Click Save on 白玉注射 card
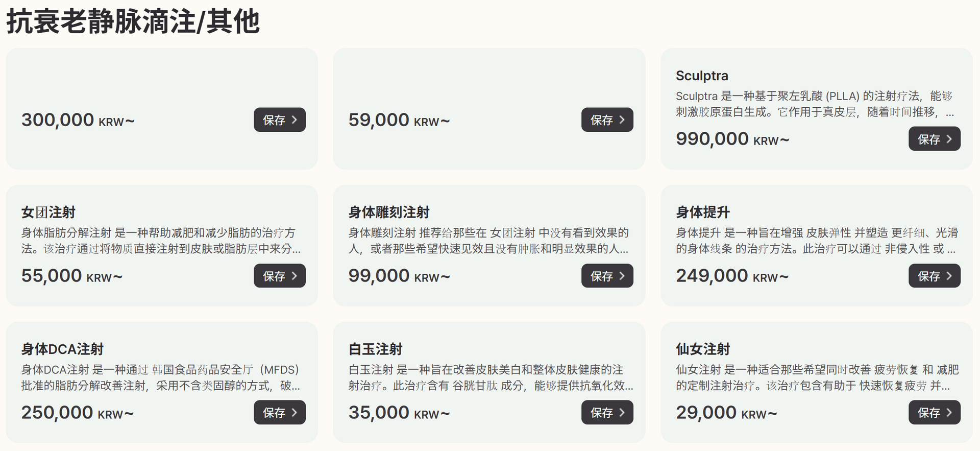The height and width of the screenshot is (451, 980). [607, 413]
